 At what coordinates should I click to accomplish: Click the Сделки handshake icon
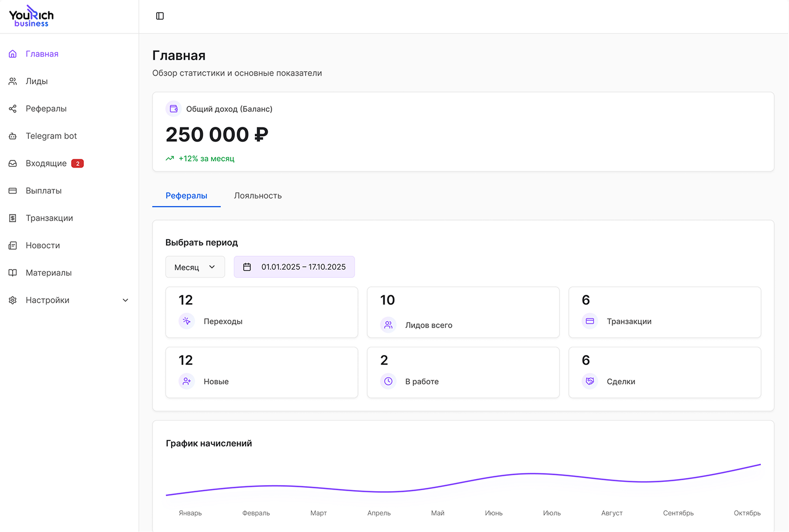(590, 381)
